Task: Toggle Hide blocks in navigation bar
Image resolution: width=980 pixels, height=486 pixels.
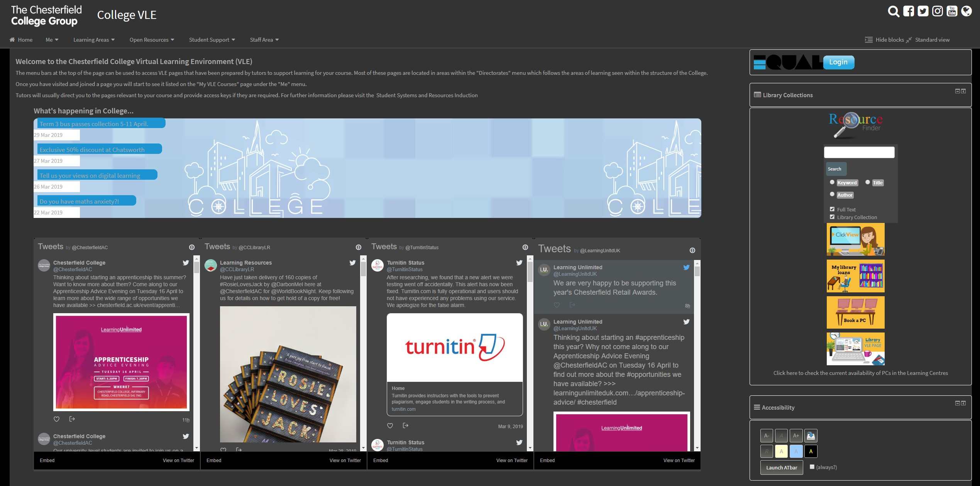Action: tap(884, 40)
